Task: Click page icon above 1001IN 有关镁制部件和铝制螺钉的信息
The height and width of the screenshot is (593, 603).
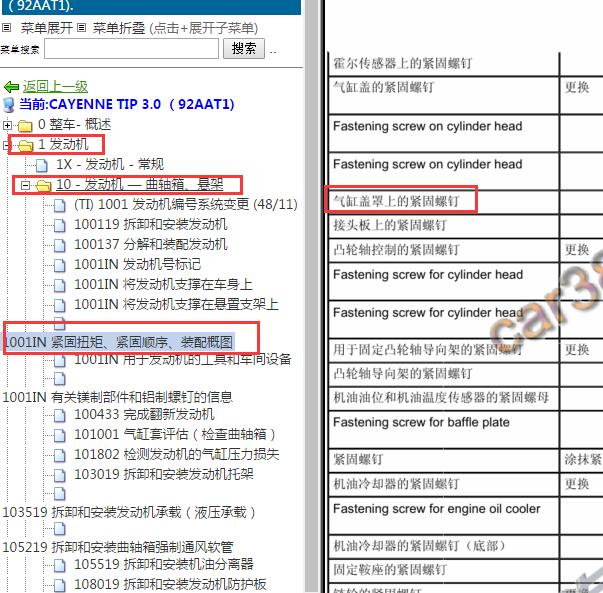Action: pyautogui.click(x=60, y=379)
